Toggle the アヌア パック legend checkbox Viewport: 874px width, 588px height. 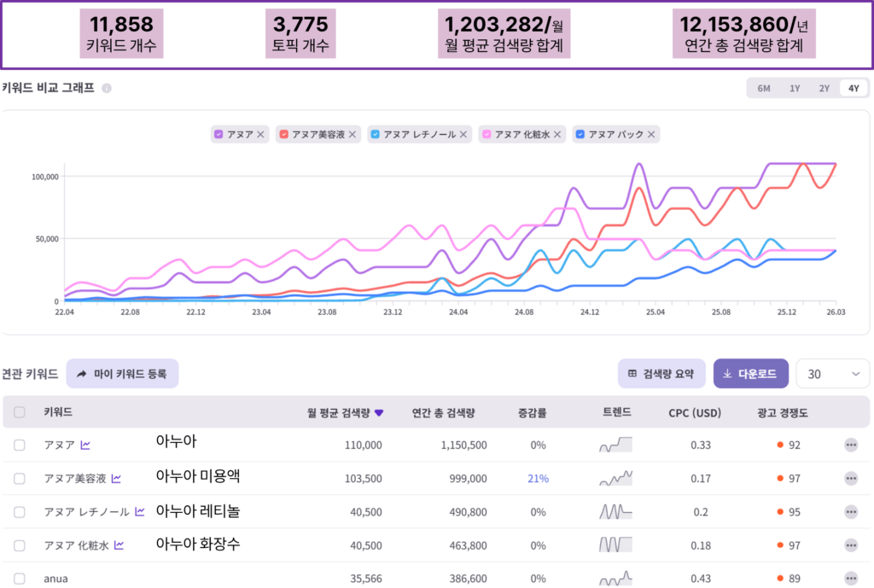pyautogui.click(x=580, y=134)
